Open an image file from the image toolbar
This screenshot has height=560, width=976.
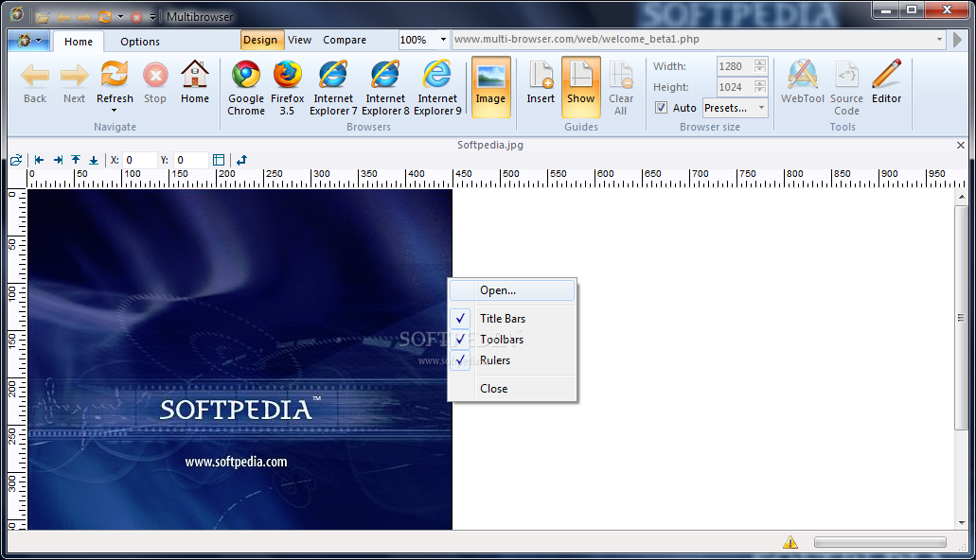[x=16, y=160]
